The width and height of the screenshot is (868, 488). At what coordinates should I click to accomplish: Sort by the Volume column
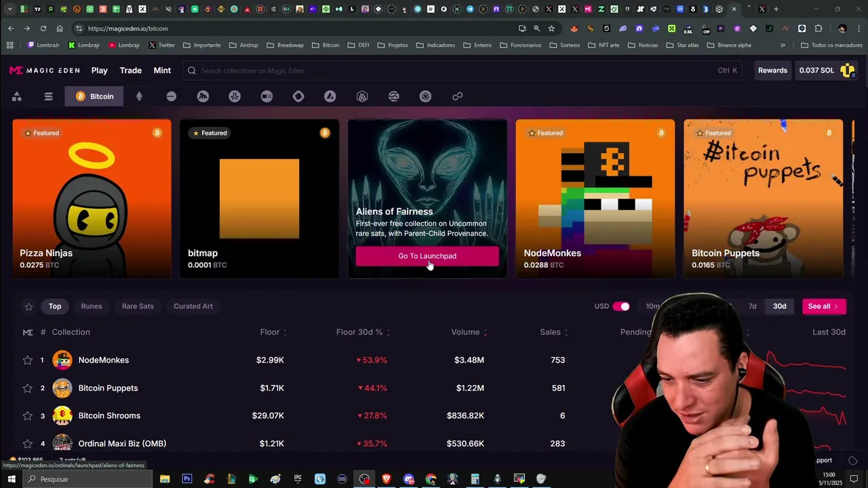(469, 332)
